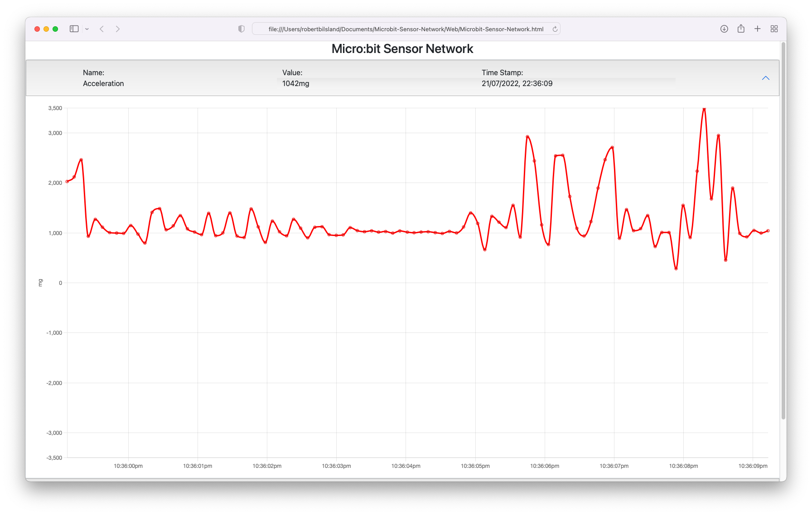This screenshot has width=812, height=515.
Task: Select the timestamp 21/07/2022, 22:36:09
Action: (517, 83)
